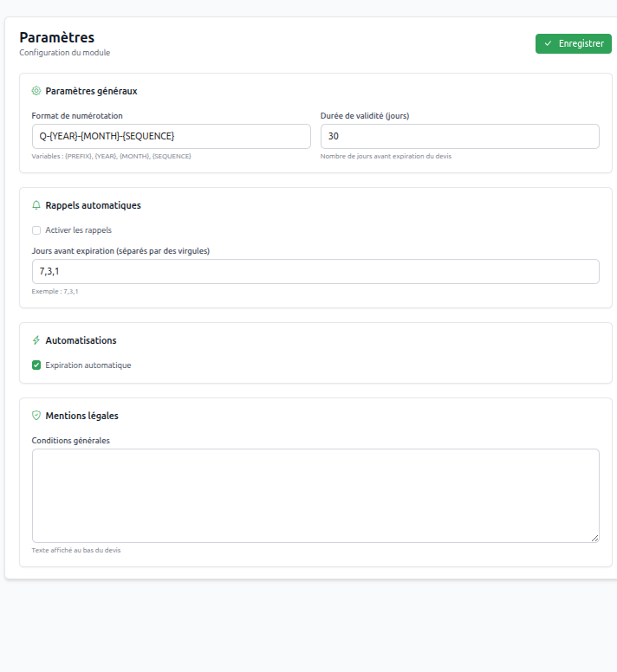Save settings with the Enregistrer button
Viewport: 617px width, 672px height.
[x=573, y=43]
